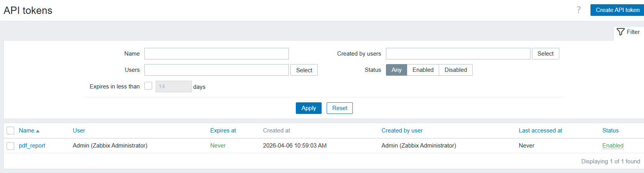
Task: Toggle the Filter funnel tab
Action: 628,32
